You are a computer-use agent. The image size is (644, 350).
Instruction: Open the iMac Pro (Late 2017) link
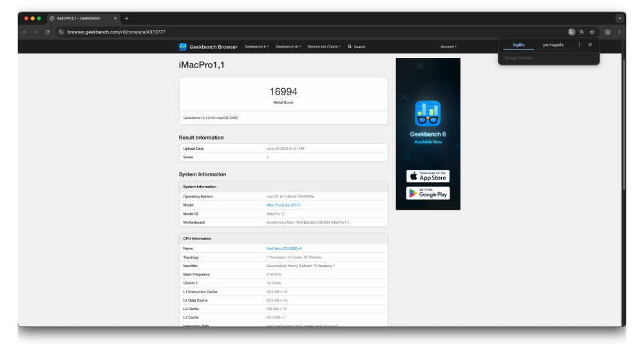283,205
